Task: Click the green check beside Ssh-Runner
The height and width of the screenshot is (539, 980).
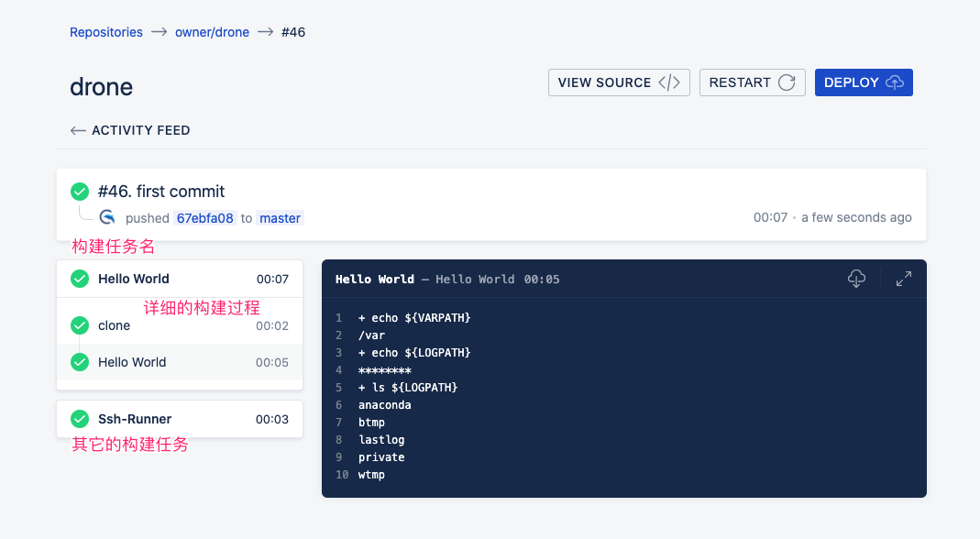Action: pos(80,419)
